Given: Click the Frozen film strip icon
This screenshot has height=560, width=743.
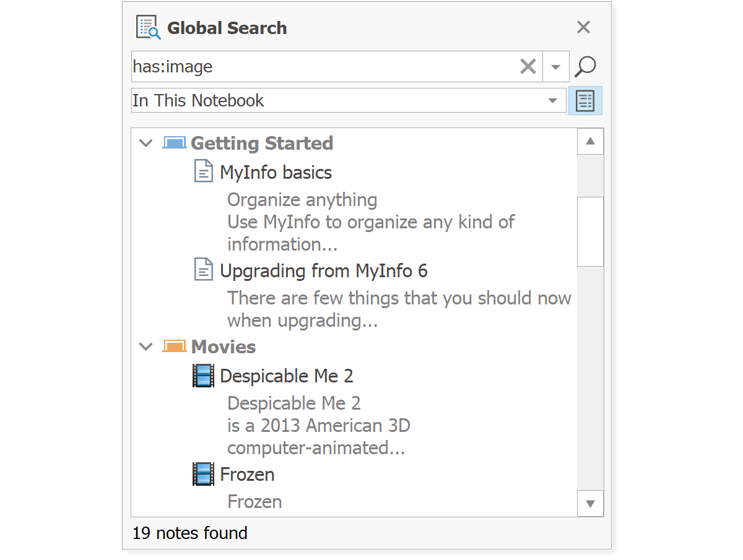Looking at the screenshot, I should (x=203, y=474).
